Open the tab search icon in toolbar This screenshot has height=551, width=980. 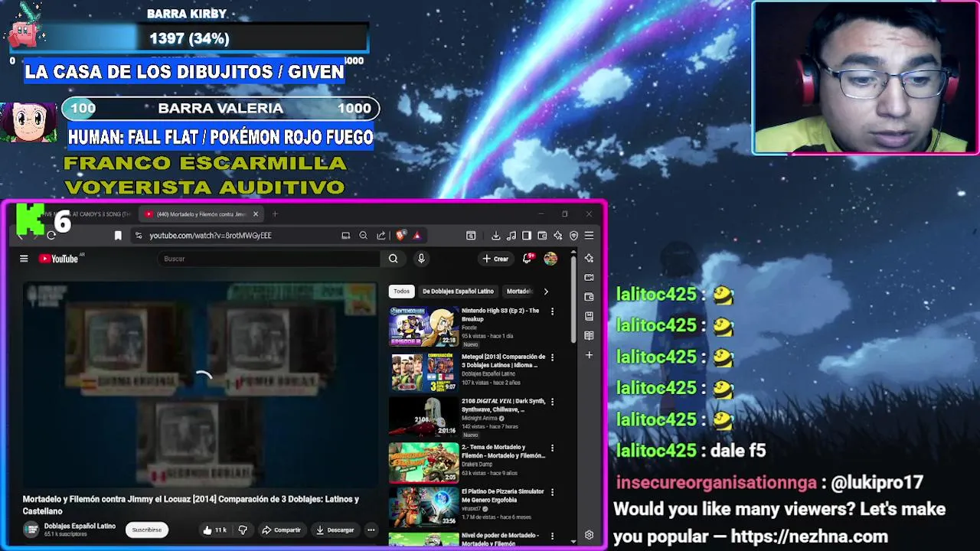(x=471, y=236)
